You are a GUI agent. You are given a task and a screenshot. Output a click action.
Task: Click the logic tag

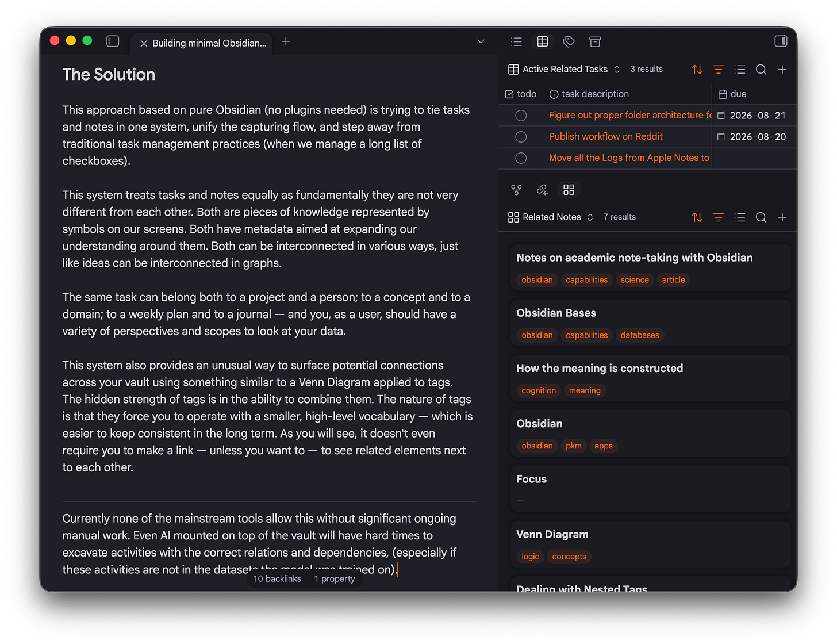(530, 557)
